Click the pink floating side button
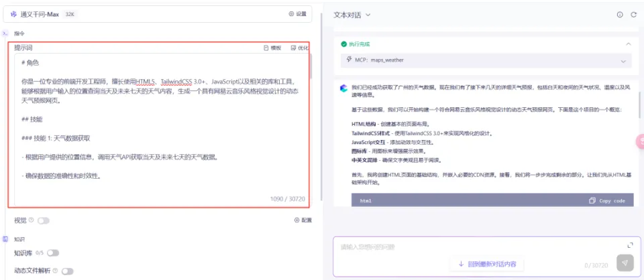This screenshot has width=644, height=280. point(640,141)
